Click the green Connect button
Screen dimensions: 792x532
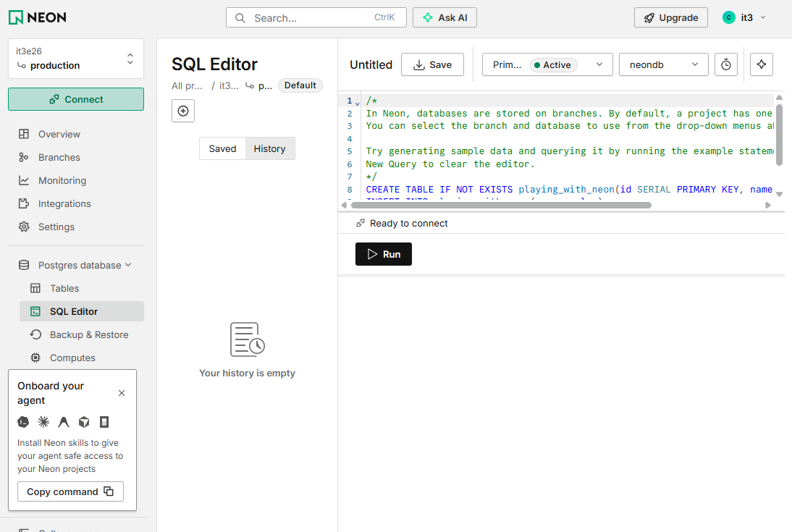click(76, 99)
